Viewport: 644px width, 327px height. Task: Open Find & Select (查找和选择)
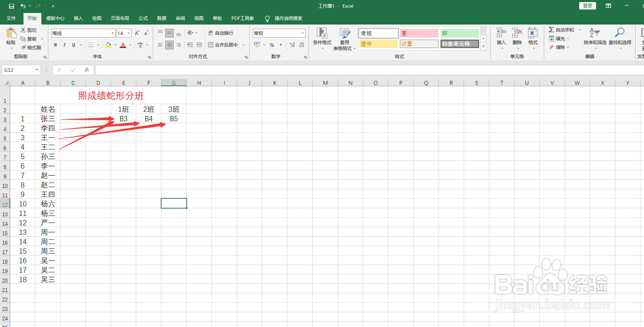click(620, 38)
